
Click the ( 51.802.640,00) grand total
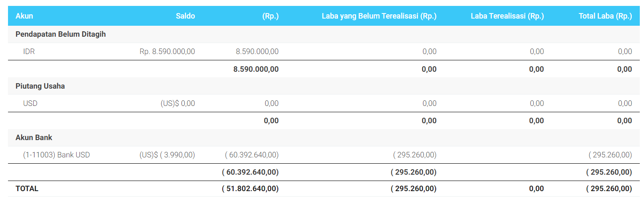(x=250, y=189)
